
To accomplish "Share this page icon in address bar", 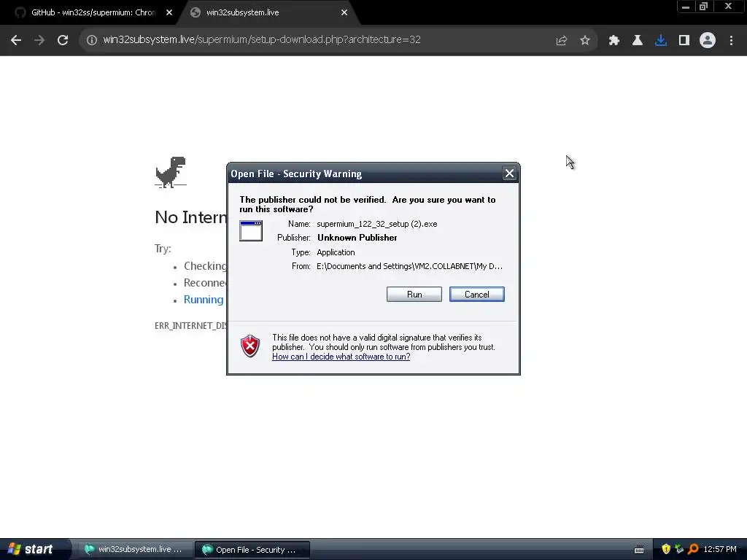I will click(562, 41).
